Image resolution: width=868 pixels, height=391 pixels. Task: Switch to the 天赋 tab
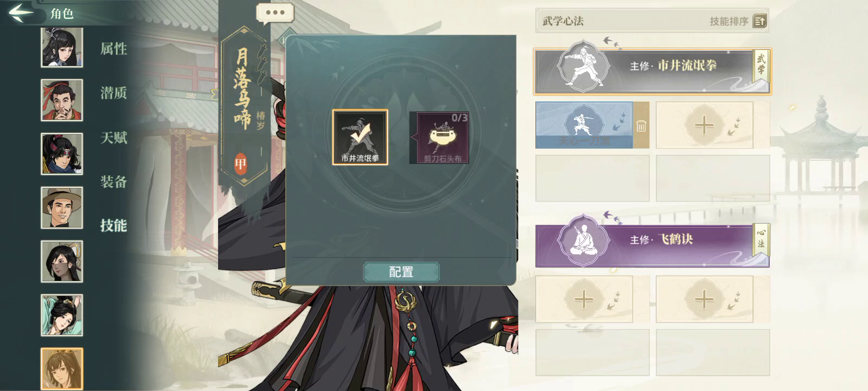point(113,137)
